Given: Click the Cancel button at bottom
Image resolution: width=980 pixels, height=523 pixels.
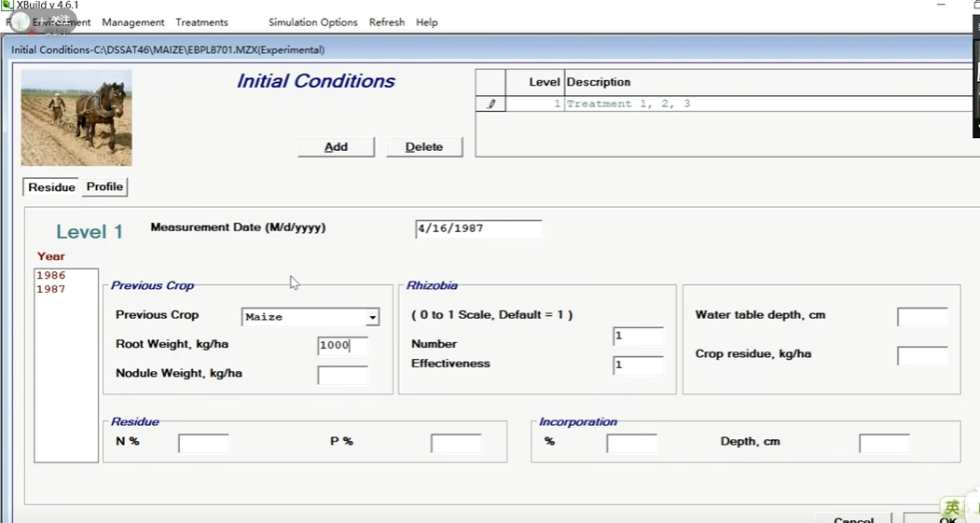Looking at the screenshot, I should pos(854,520).
